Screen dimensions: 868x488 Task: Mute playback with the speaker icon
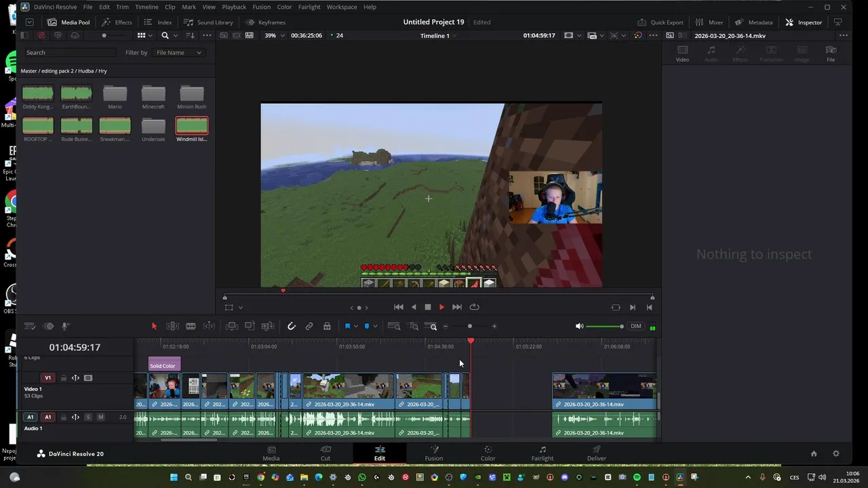coord(579,326)
